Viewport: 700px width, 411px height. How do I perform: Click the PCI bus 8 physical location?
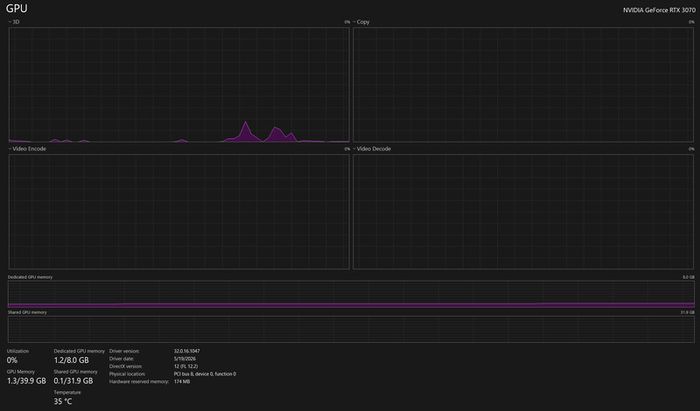coord(205,374)
